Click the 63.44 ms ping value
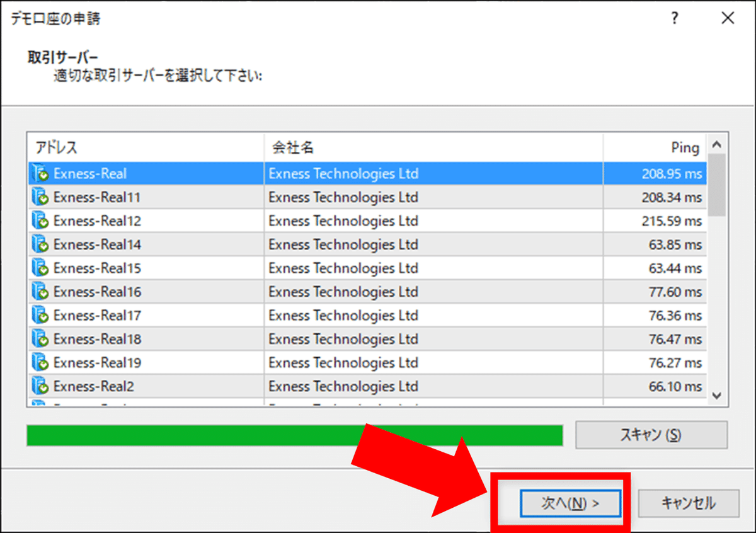Viewport: 756px width, 533px height. tap(675, 268)
